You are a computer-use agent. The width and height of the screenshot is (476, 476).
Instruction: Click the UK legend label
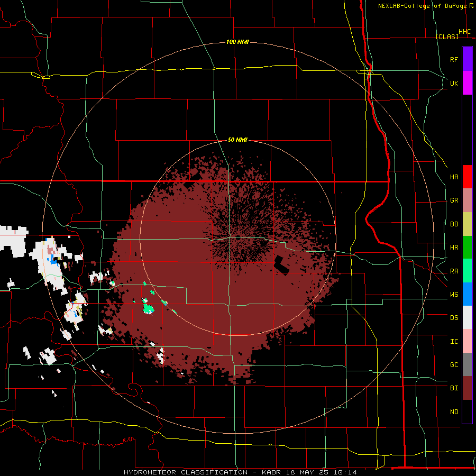coord(454,83)
